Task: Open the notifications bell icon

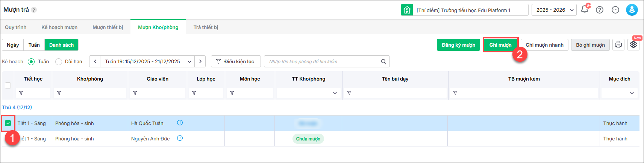Action: pos(585,9)
